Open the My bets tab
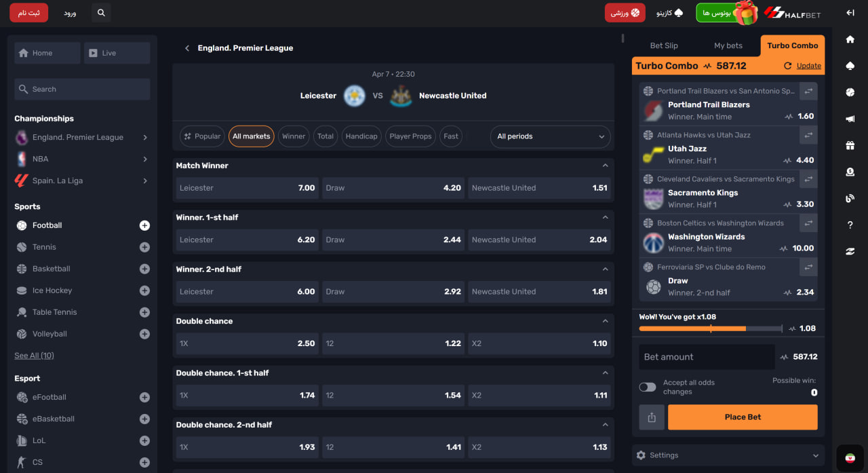The image size is (868, 473). (x=728, y=45)
